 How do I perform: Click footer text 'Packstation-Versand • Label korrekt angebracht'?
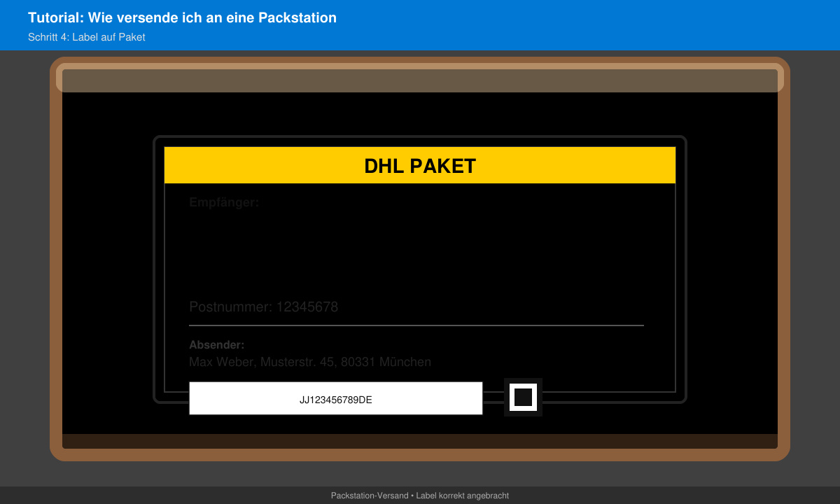420,496
